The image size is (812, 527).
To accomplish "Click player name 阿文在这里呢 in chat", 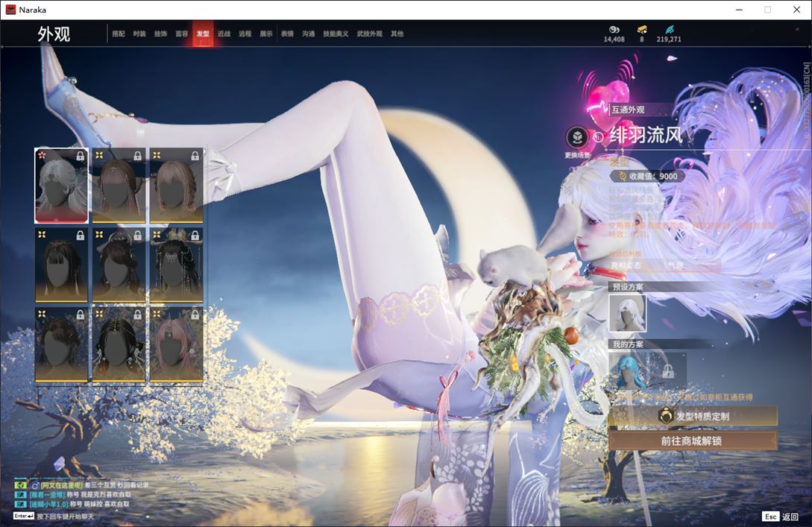I will pyautogui.click(x=62, y=485).
